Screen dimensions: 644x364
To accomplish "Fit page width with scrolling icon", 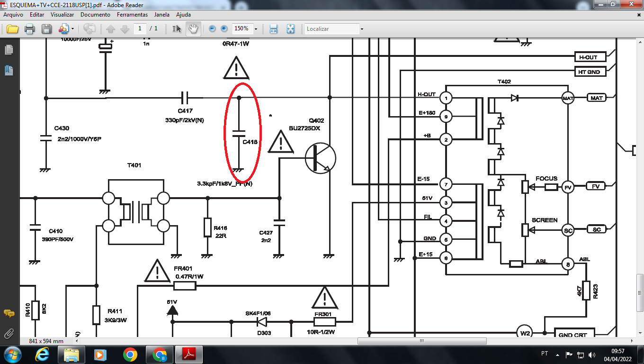I will pos(273,29).
